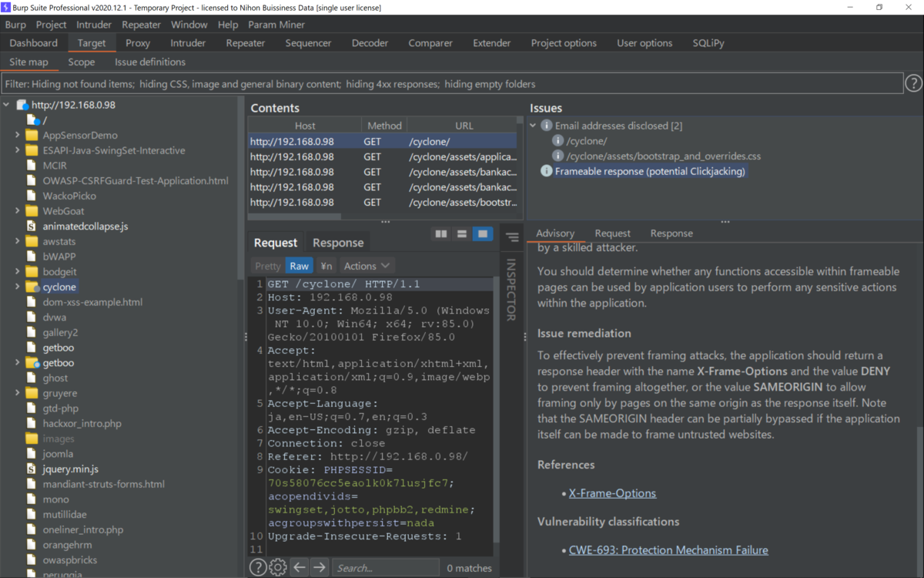Switch to stacked request/response layout
This screenshot has height=578, width=924.
tap(462, 234)
